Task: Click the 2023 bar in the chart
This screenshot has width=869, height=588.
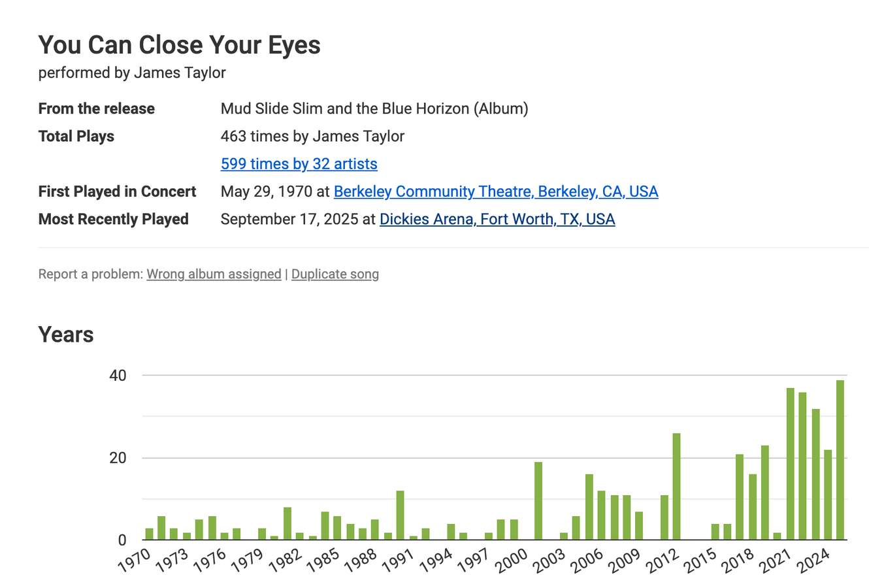Action: tap(815, 475)
